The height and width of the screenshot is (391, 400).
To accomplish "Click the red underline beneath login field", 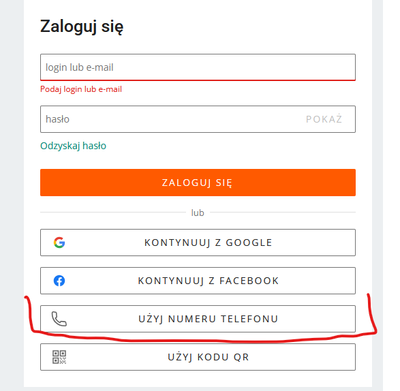I will coord(198,80).
